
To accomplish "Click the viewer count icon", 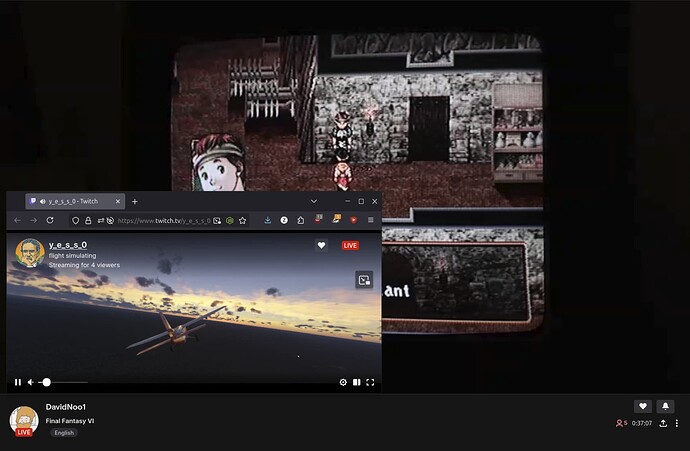I will click(619, 423).
